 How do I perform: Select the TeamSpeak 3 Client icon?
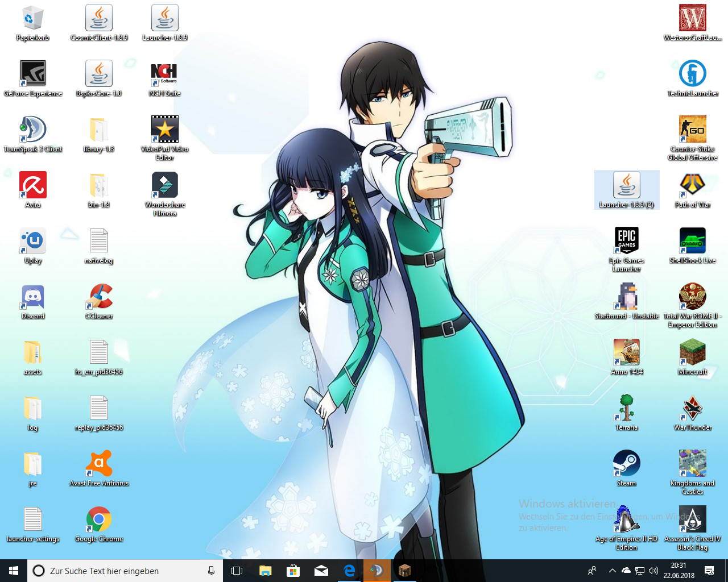[33, 130]
